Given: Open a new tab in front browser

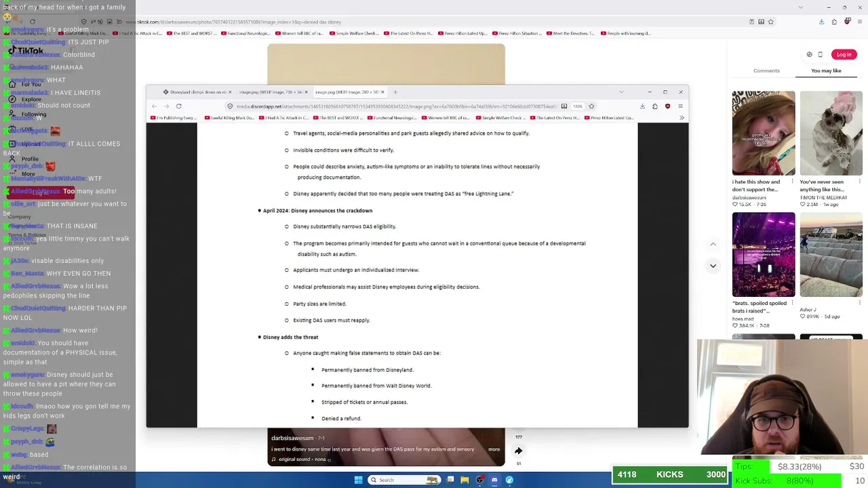Looking at the screenshot, I should (396, 92).
